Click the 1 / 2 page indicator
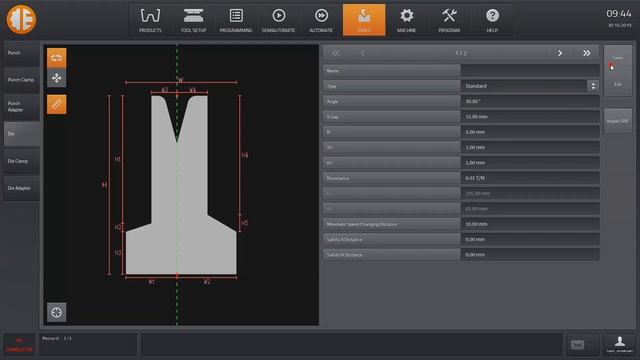The width and height of the screenshot is (640, 360). click(461, 53)
